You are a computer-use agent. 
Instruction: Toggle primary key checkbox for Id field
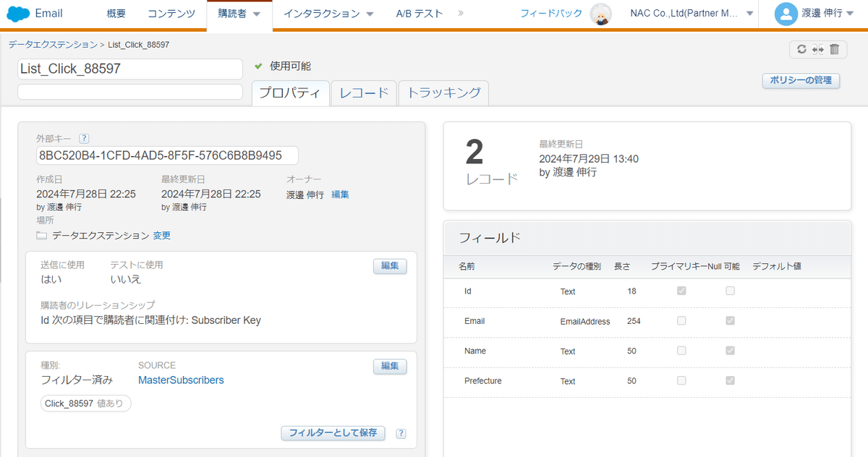681,291
